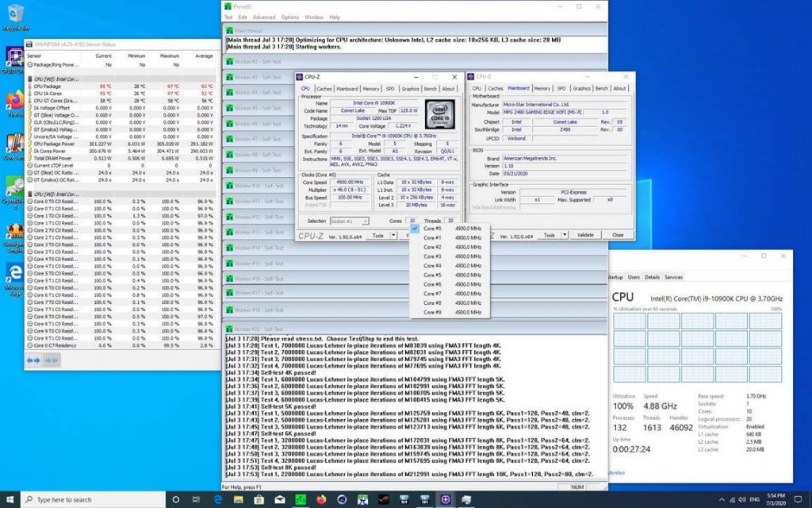Viewport: 812px width, 508px height.
Task: Select Core #6 in the core clocks menu
Action: pyautogui.click(x=449, y=284)
